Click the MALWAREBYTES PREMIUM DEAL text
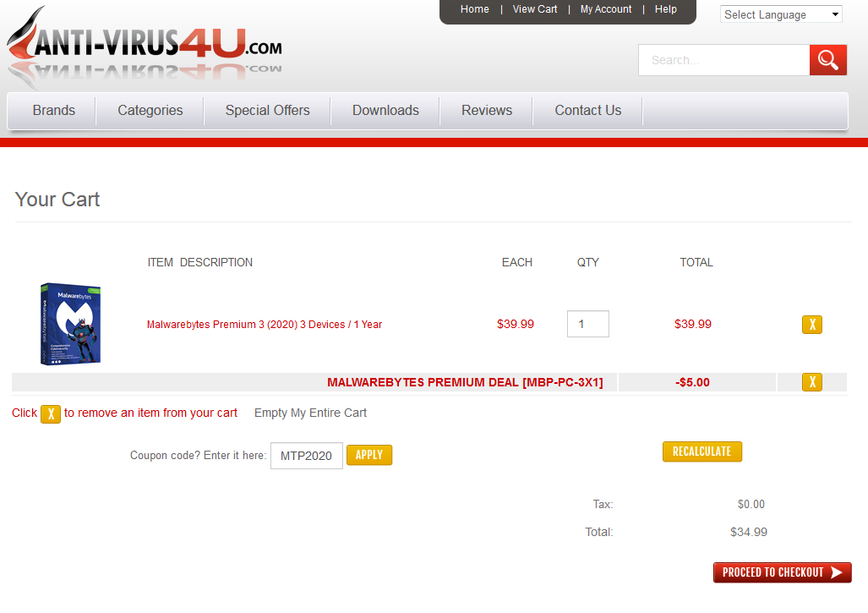868x613 pixels. click(465, 383)
